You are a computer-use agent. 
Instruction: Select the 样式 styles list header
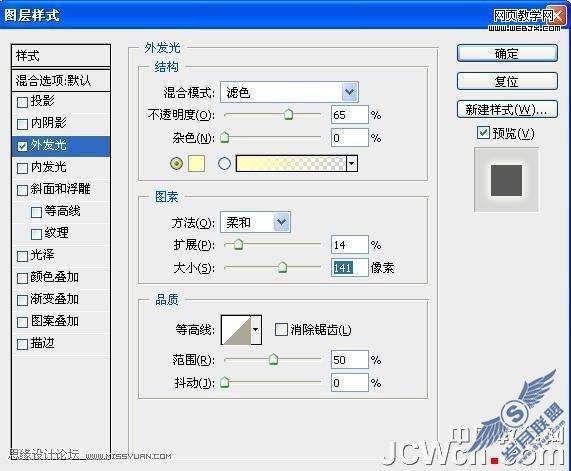coord(61,56)
